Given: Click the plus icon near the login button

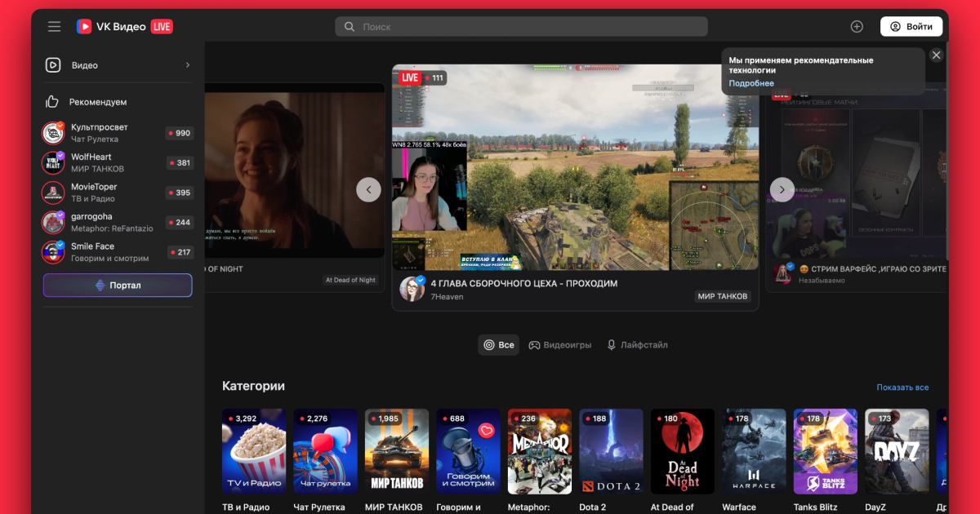Looking at the screenshot, I should [857, 26].
